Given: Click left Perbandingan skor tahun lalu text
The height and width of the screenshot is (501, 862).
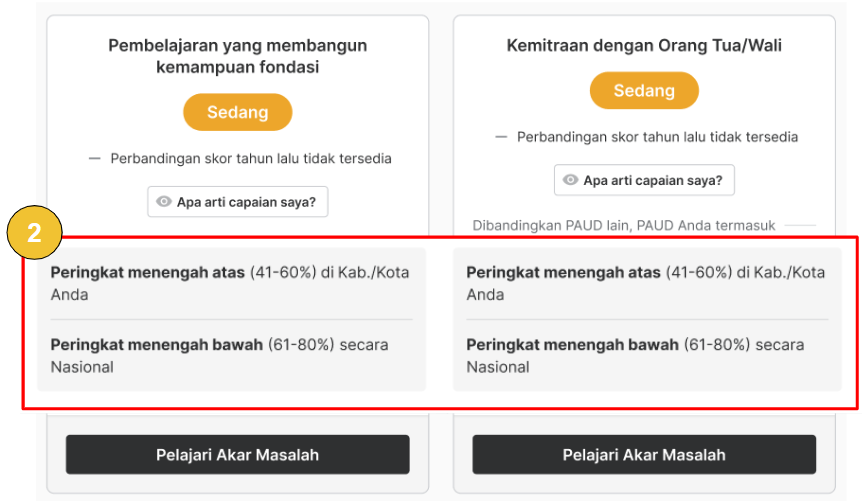Looking at the screenshot, I should pyautogui.click(x=251, y=158).
